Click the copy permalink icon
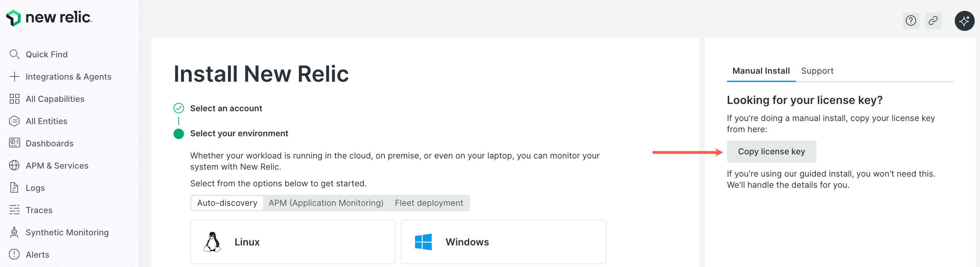 pos(933,21)
